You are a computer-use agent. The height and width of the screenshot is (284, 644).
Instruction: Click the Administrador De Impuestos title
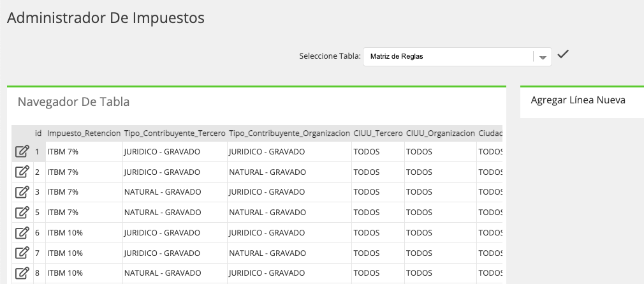click(106, 18)
